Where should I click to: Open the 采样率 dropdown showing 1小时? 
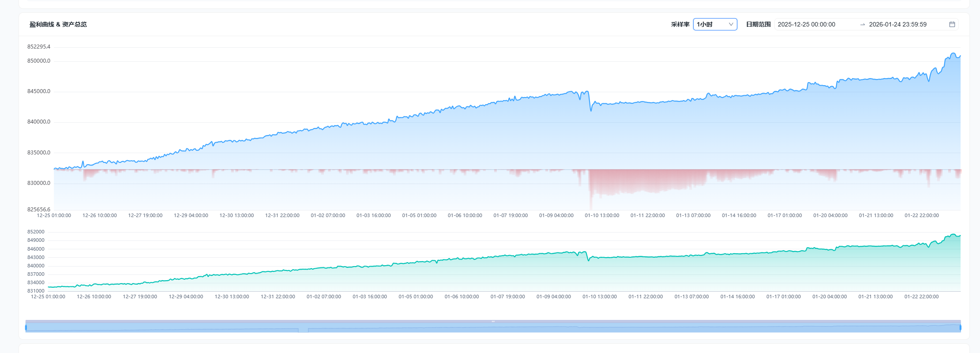tap(710, 24)
